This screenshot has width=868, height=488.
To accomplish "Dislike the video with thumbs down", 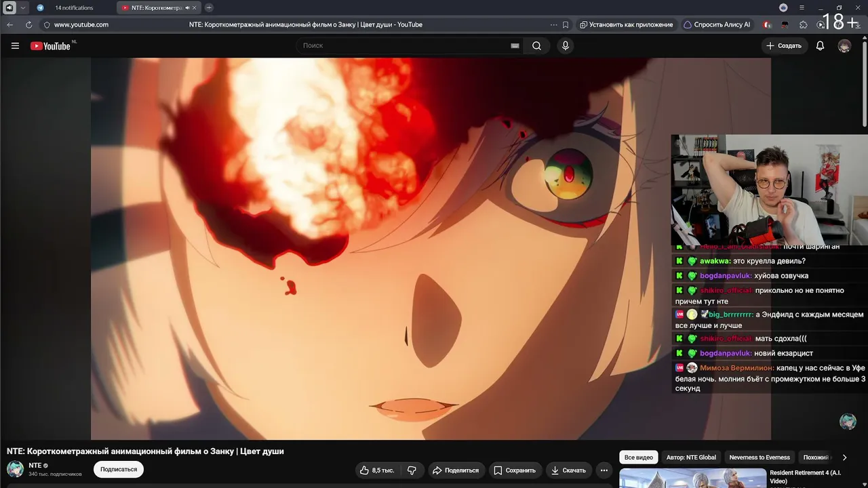I will (412, 470).
